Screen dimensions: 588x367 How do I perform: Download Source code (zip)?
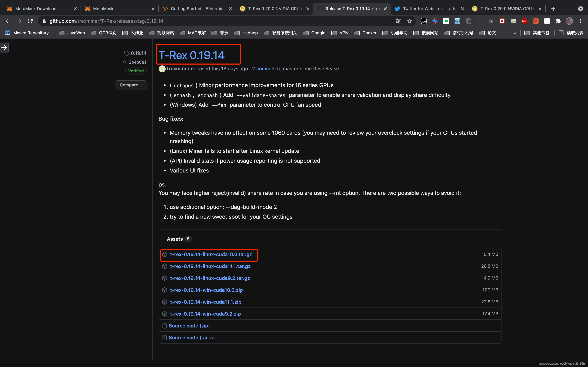(x=189, y=326)
